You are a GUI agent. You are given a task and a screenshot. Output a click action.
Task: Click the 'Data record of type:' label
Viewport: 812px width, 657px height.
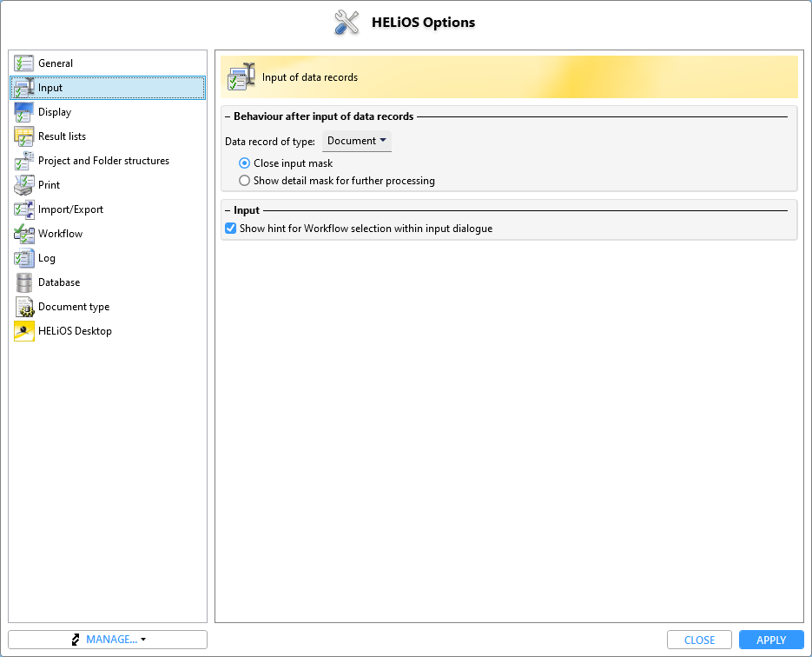click(270, 142)
